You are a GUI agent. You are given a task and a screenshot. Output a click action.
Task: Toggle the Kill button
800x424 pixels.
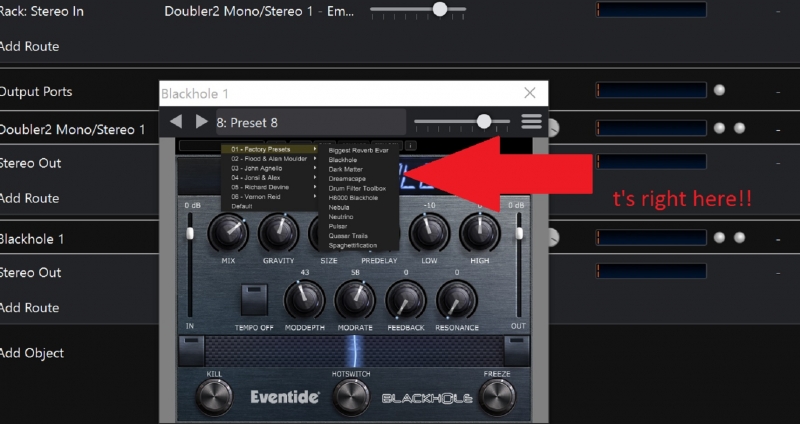pos(214,397)
